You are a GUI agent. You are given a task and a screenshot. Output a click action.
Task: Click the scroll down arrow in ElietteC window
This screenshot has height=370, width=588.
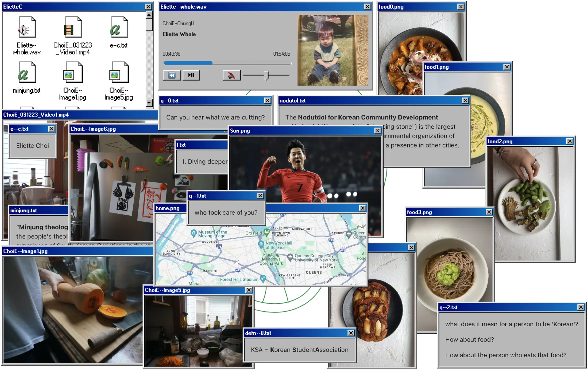149,103
